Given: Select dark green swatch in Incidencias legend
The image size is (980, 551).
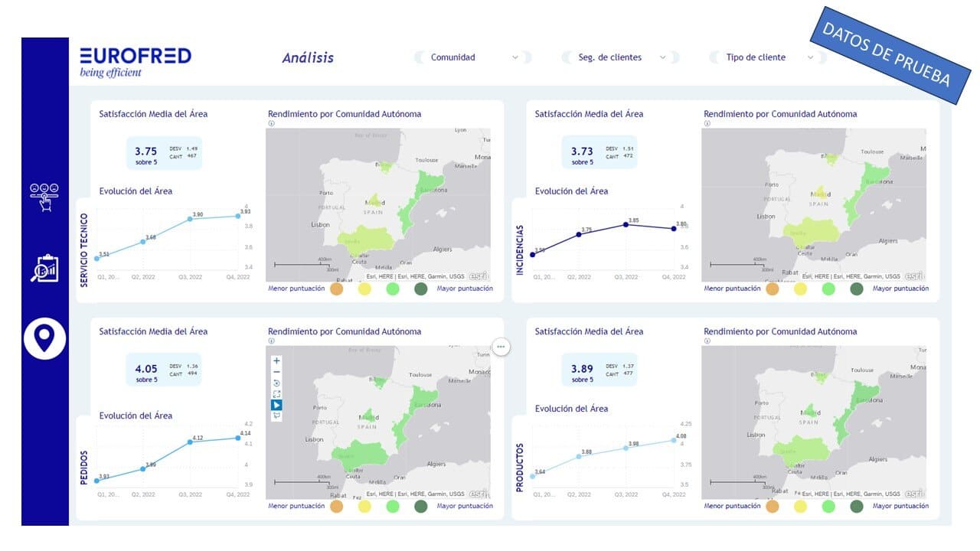Looking at the screenshot, I should [x=856, y=289].
